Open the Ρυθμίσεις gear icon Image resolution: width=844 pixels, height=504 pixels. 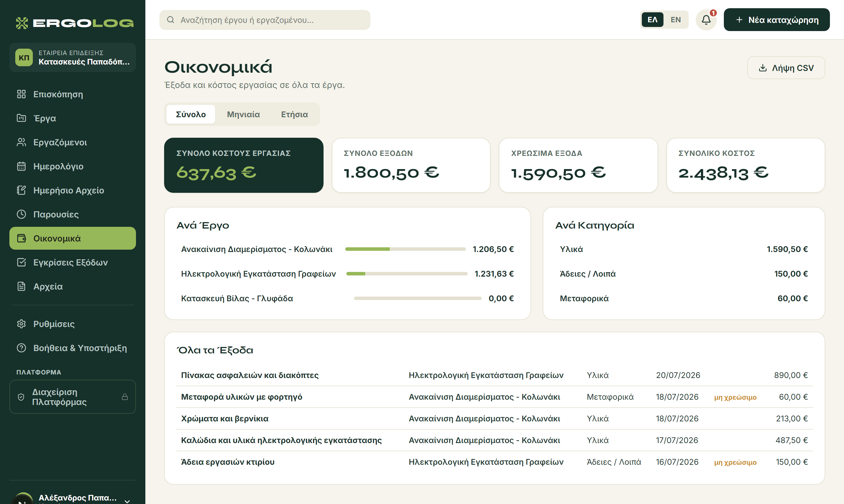pos(21,324)
